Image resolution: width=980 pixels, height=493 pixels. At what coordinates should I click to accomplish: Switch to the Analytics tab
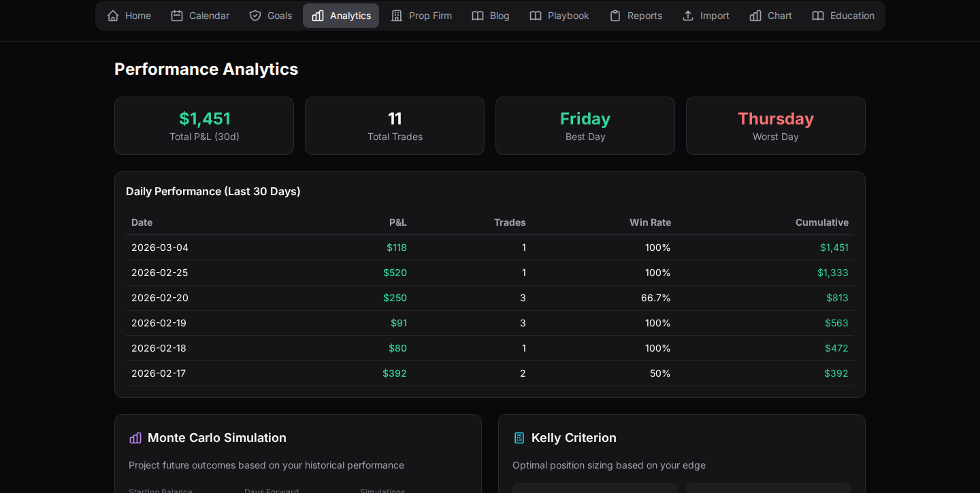pos(340,15)
